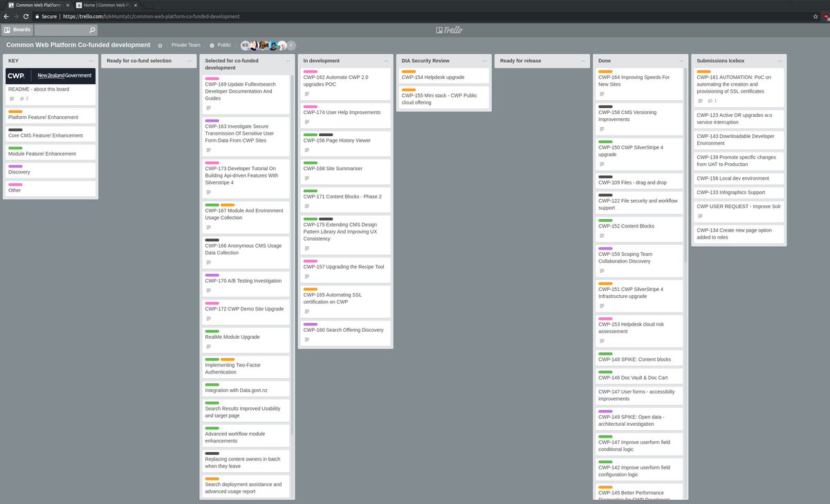Switch to 'Common Web Platform' browser tab
This screenshot has height=504, width=830.
point(37,5)
